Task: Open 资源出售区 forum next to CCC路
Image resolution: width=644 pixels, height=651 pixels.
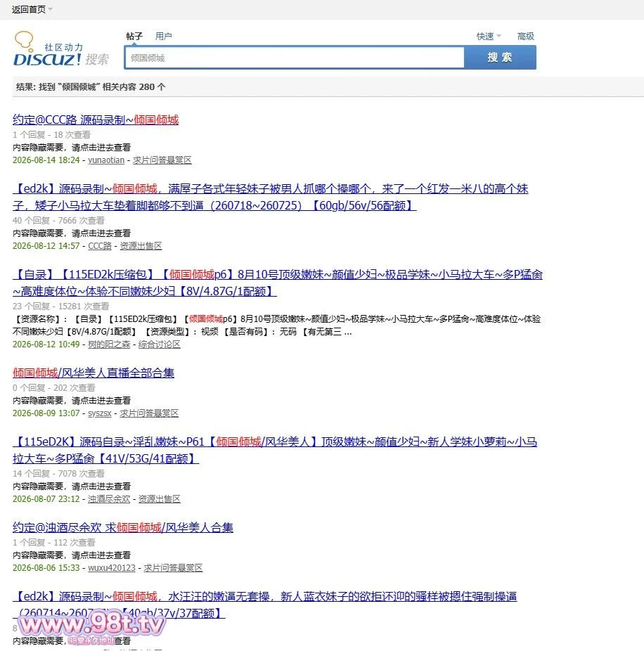Action: [x=141, y=246]
